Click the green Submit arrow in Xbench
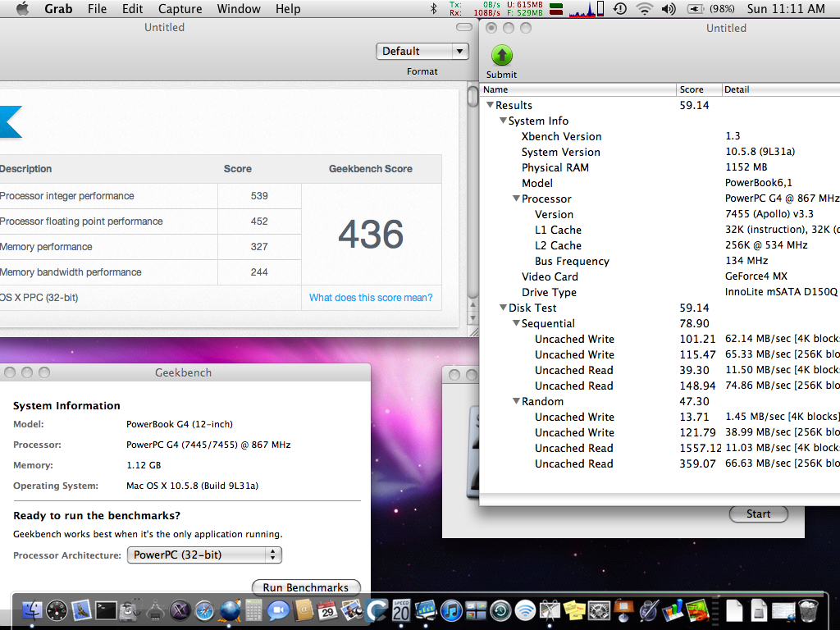The image size is (840, 630). tap(502, 55)
